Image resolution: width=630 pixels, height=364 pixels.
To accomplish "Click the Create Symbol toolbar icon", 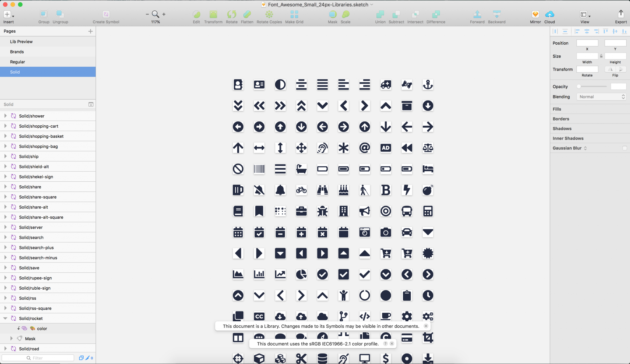I will coord(106,14).
